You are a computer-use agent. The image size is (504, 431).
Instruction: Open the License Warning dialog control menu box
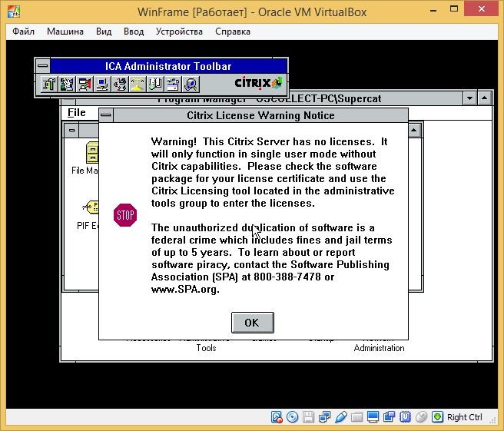(106, 115)
